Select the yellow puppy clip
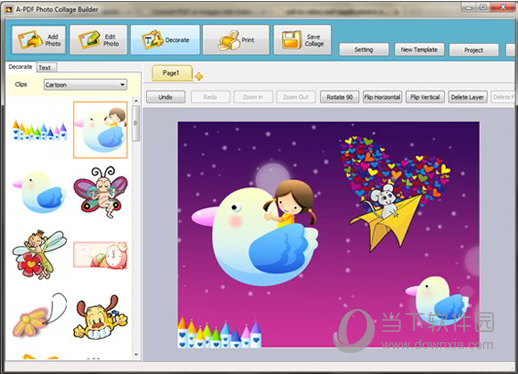 [100, 317]
